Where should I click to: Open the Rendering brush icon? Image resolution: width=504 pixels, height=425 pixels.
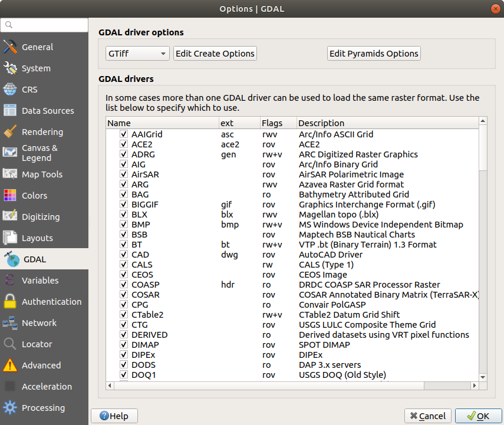(10, 132)
